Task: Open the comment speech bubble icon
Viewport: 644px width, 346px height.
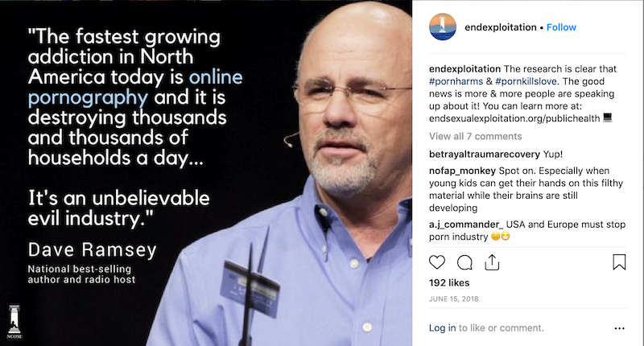Action: (464, 262)
